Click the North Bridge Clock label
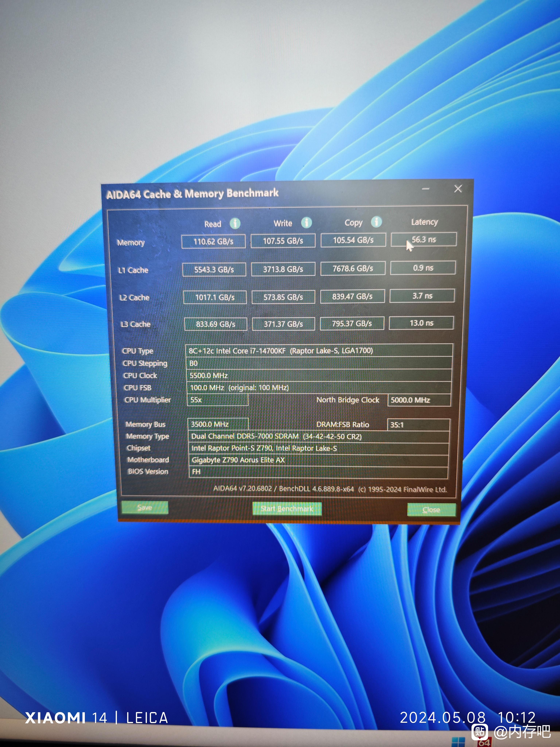The image size is (560, 747). 348,400
